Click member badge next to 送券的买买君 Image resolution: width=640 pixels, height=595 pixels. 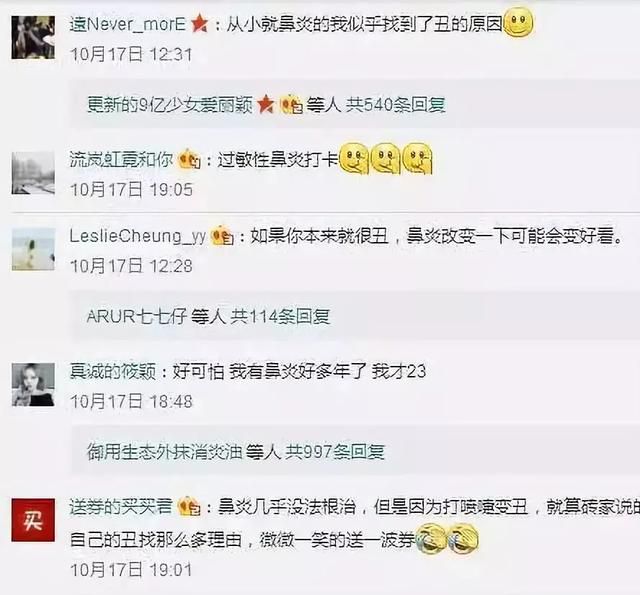coord(189,506)
